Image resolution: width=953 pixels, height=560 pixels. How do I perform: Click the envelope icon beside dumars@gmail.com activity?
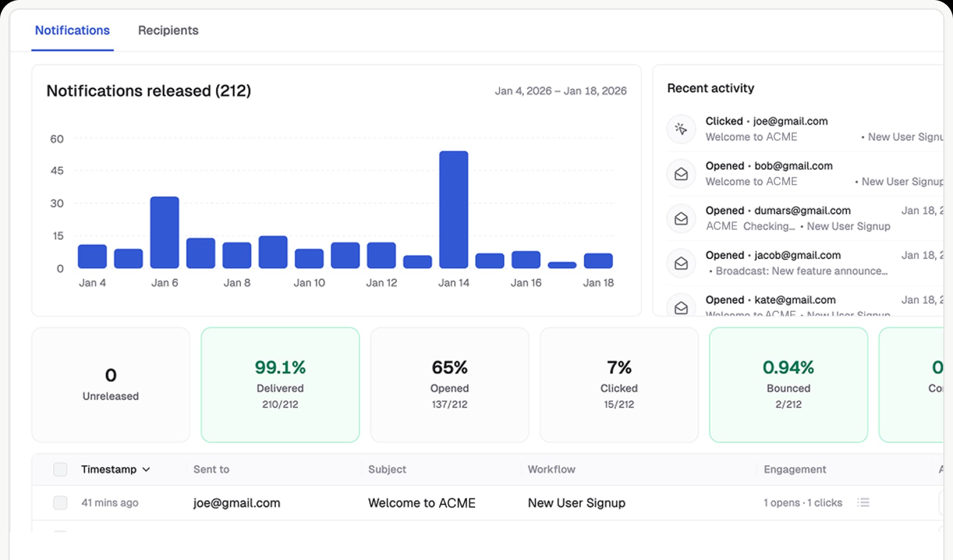(681, 218)
